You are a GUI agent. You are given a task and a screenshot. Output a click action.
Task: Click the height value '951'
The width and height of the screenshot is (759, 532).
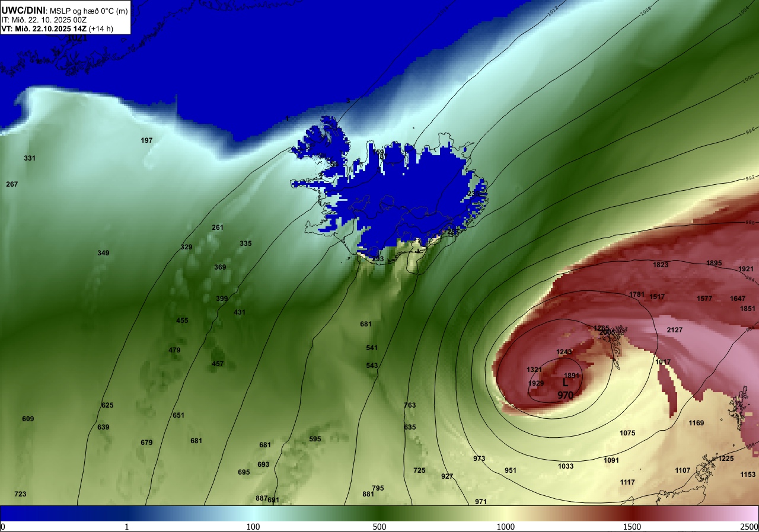(x=511, y=470)
